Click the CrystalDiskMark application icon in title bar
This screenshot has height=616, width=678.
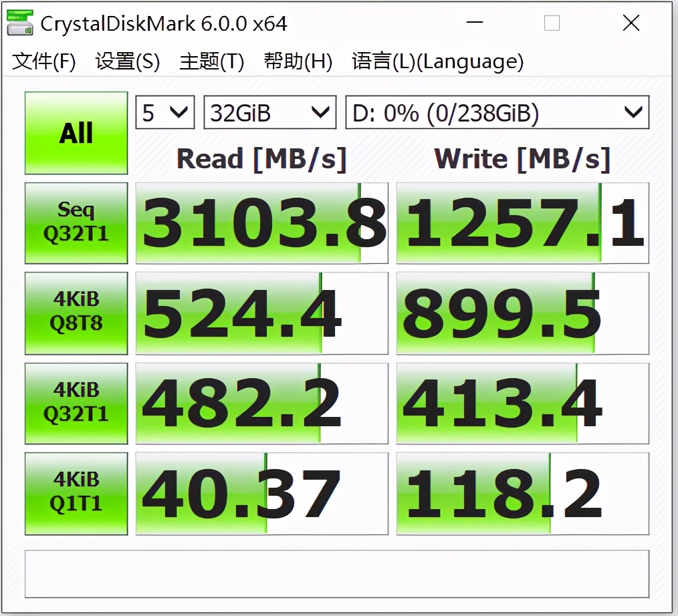pyautogui.click(x=20, y=22)
